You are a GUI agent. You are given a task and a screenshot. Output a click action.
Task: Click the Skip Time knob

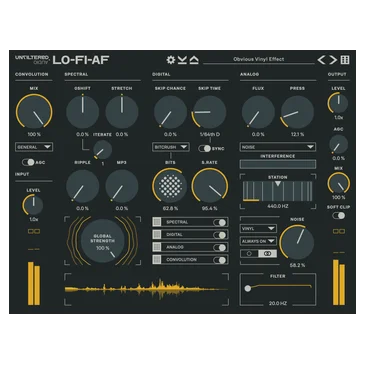(x=209, y=112)
